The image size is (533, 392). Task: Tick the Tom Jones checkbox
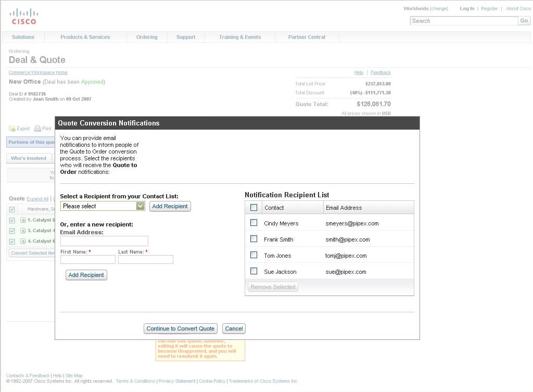click(253, 255)
